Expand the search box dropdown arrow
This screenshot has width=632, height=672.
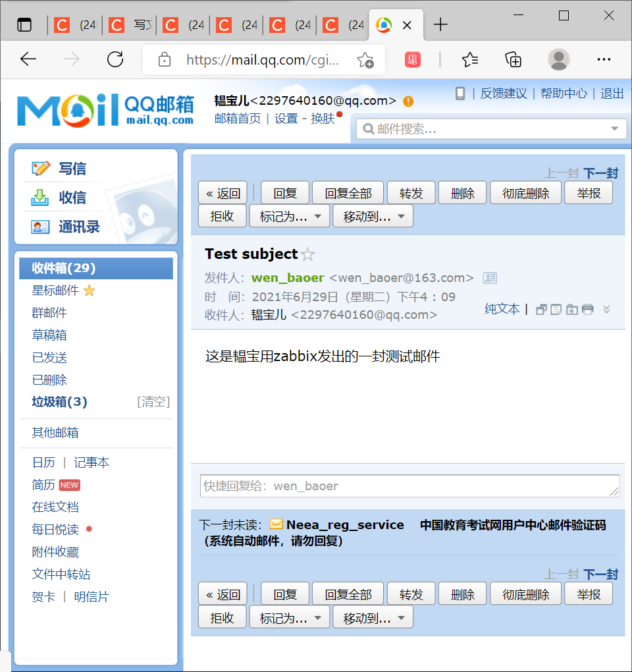[614, 128]
